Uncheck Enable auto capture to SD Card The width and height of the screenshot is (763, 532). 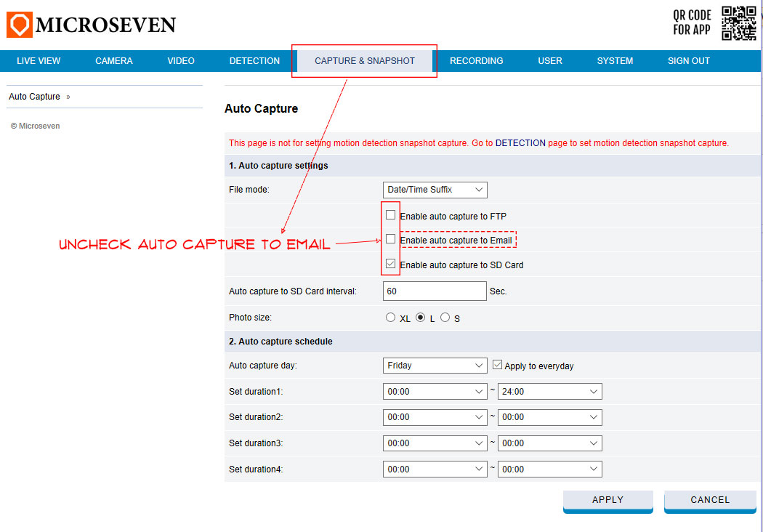pos(390,263)
